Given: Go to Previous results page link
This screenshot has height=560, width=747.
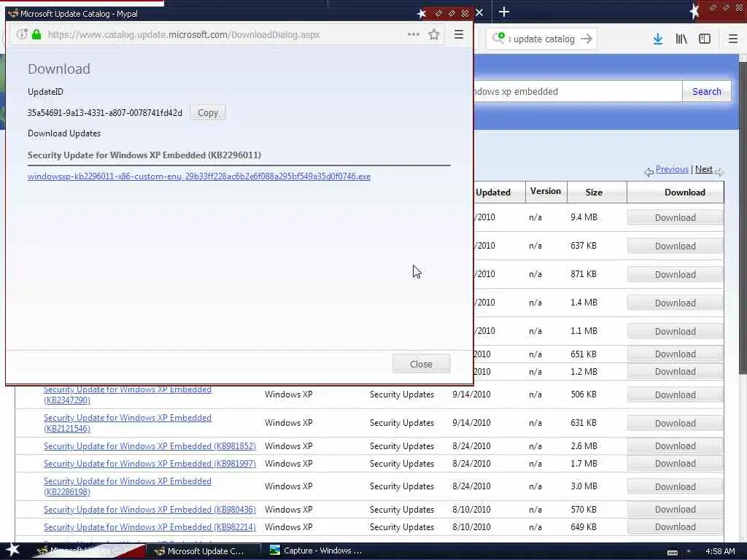Looking at the screenshot, I should [x=672, y=169].
